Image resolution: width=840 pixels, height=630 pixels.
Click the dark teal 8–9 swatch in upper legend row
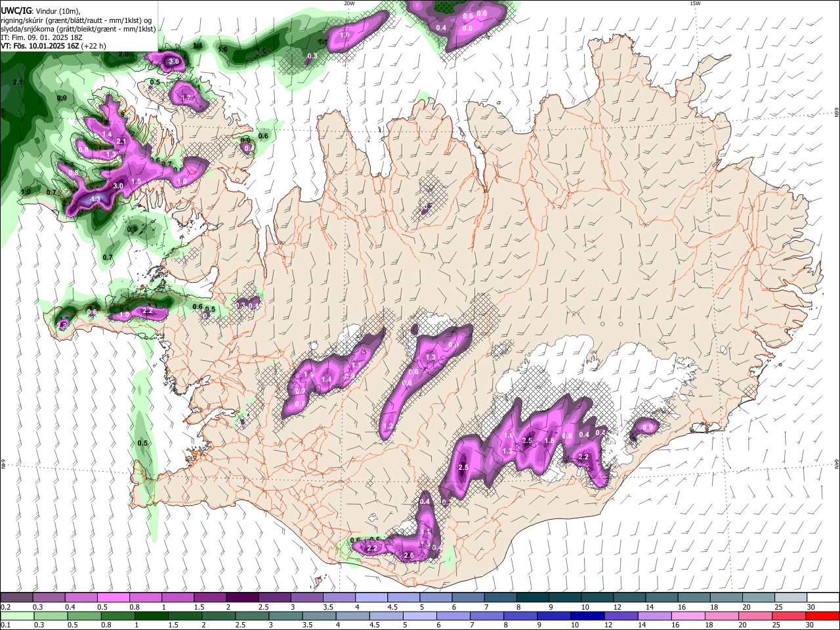coord(533,598)
